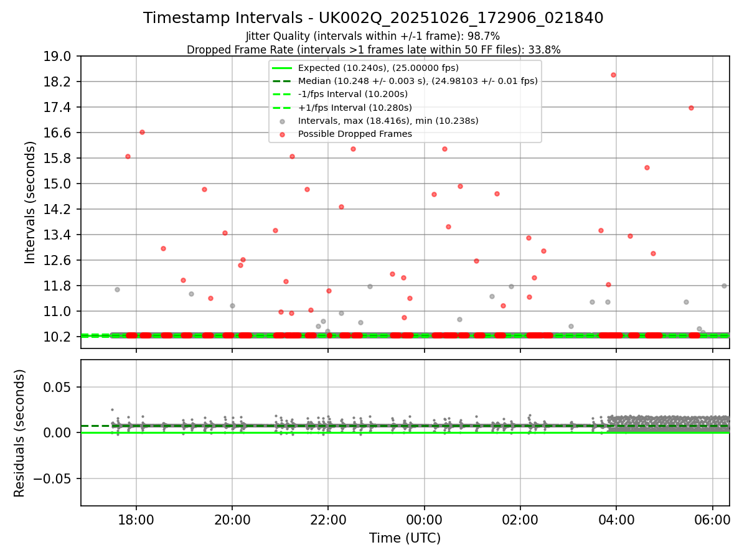
Task: Click the 'Time (UTC)' x-axis label
Action: point(405,538)
